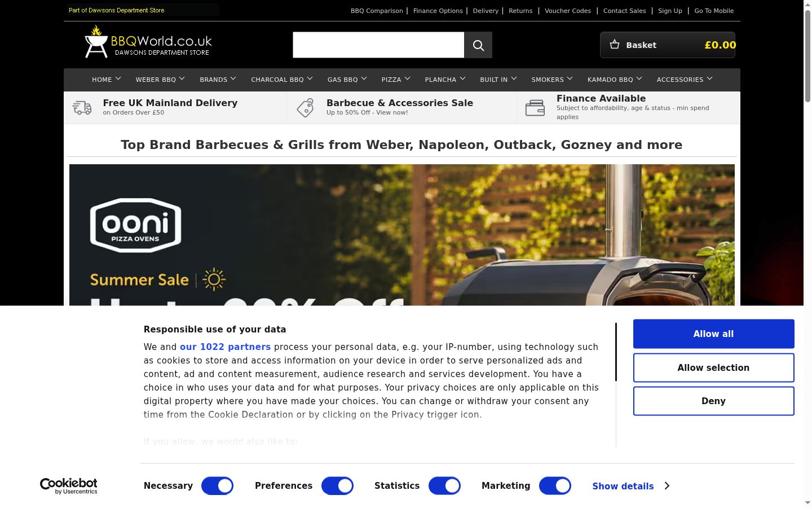Image resolution: width=812 pixels, height=508 pixels.
Task: Click the Summer Sale sun icon
Action: click(x=214, y=279)
